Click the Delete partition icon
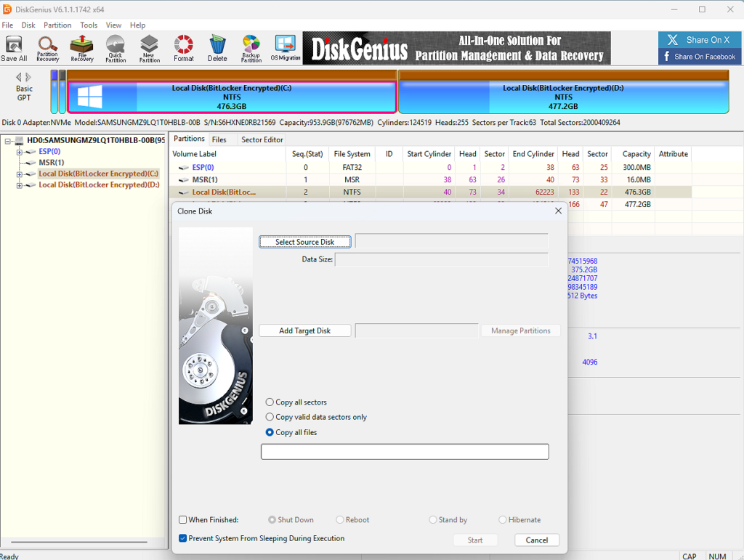 pyautogui.click(x=217, y=48)
